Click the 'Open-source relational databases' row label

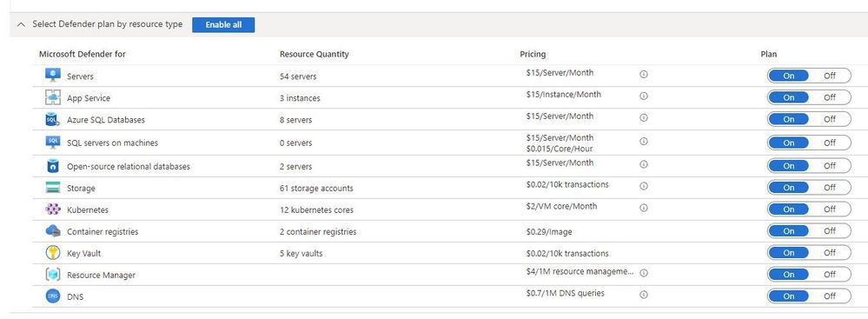pyautogui.click(x=129, y=166)
